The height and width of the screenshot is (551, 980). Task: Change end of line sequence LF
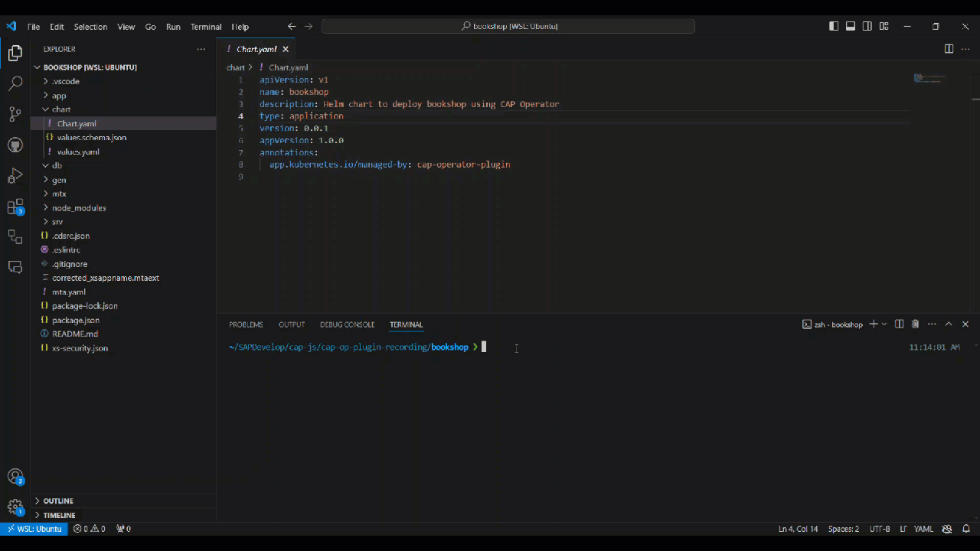[x=903, y=529]
